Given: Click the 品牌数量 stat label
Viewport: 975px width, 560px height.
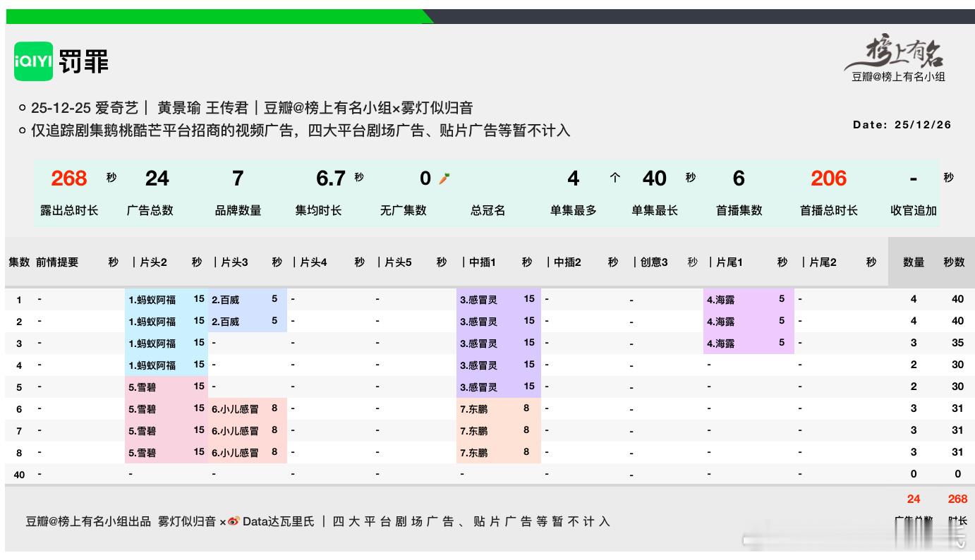Looking at the screenshot, I should point(238,210).
